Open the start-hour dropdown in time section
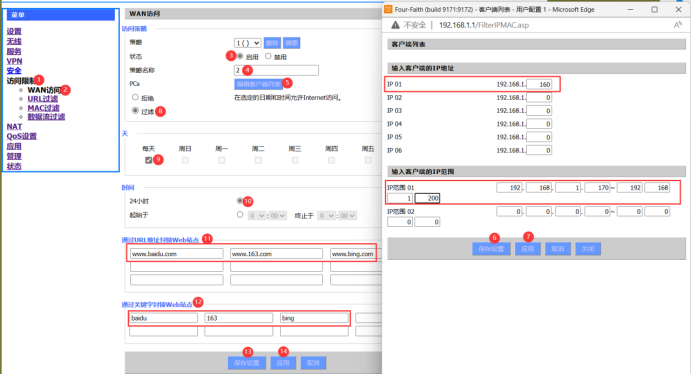 [x=256, y=215]
